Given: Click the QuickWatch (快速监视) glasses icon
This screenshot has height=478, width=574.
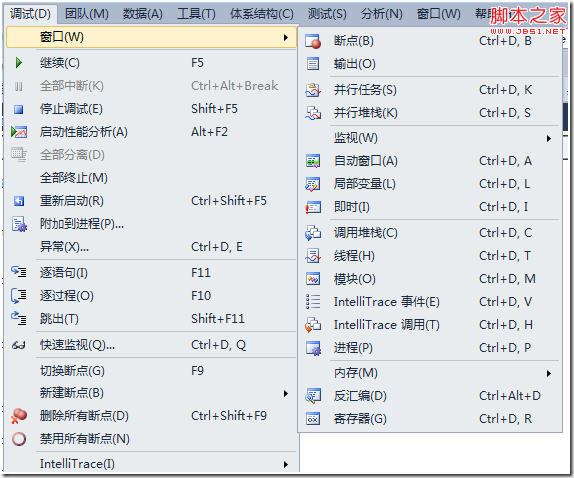Looking at the screenshot, I should tap(19, 345).
